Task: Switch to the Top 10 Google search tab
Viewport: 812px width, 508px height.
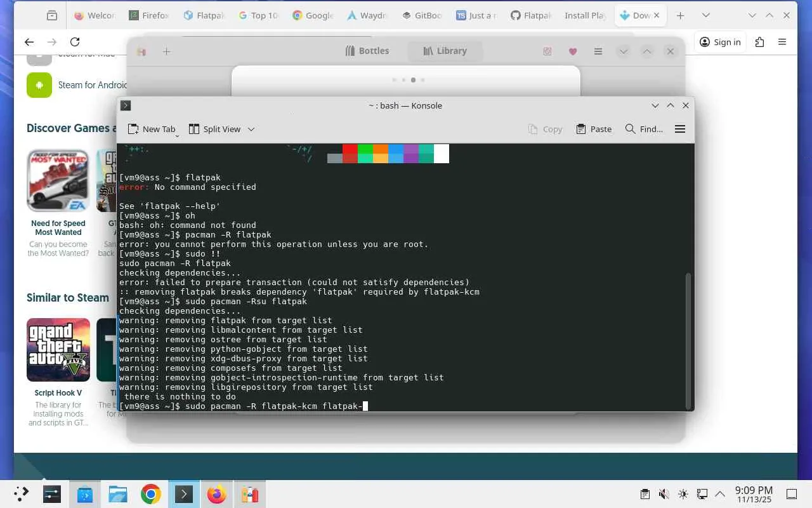Action: [x=258, y=16]
